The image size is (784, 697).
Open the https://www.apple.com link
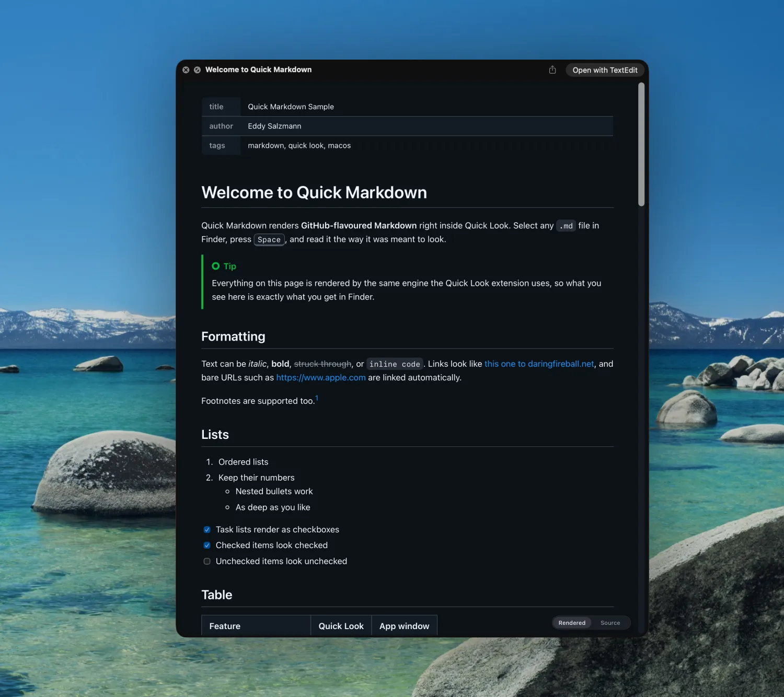[x=321, y=377]
